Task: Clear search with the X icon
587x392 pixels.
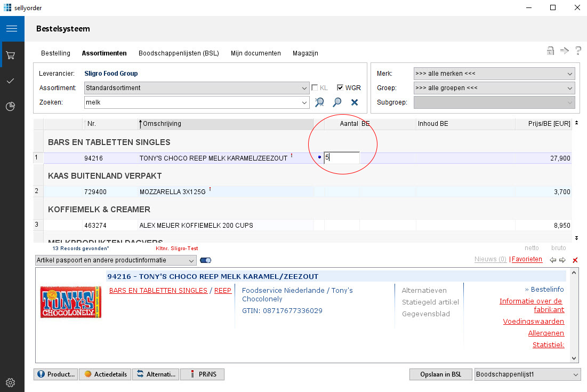Action: (x=355, y=102)
